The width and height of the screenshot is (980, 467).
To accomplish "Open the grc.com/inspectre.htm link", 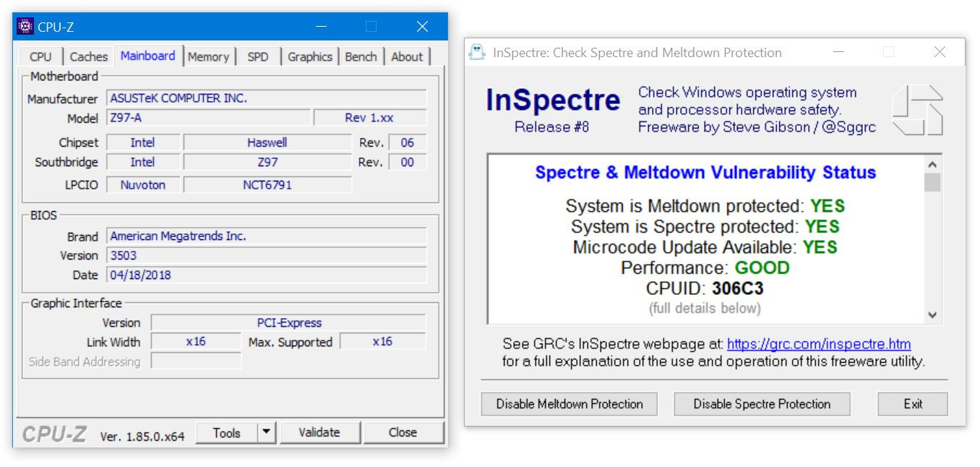I will pyautogui.click(x=819, y=344).
